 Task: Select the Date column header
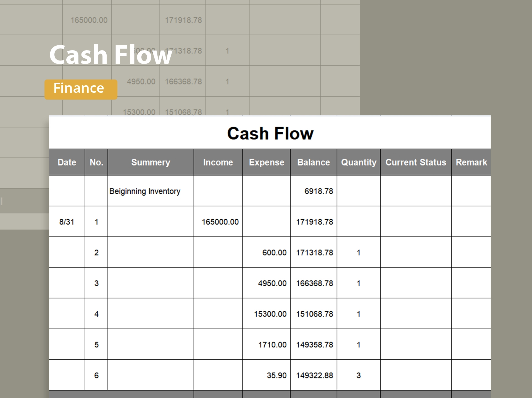[x=67, y=162]
